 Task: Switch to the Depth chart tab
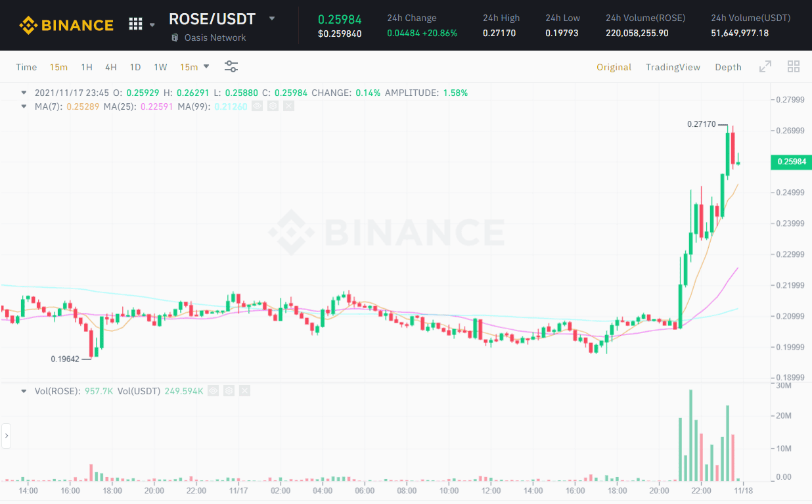728,67
